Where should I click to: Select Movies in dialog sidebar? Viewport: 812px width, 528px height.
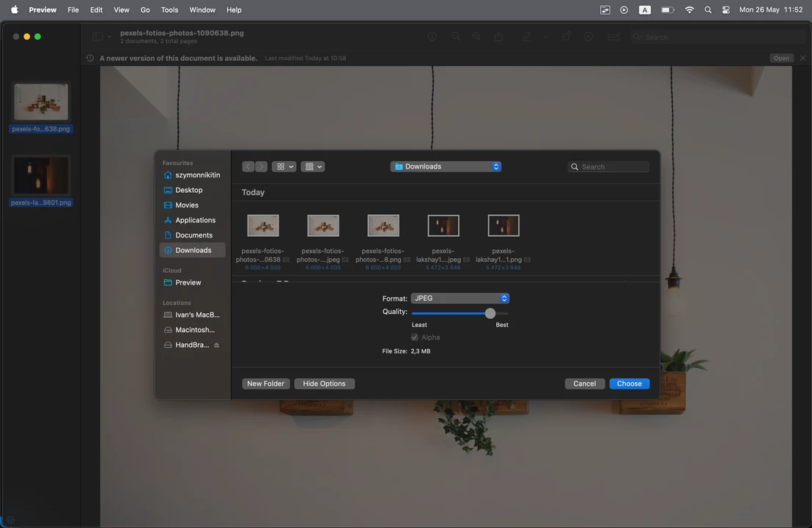192,205
